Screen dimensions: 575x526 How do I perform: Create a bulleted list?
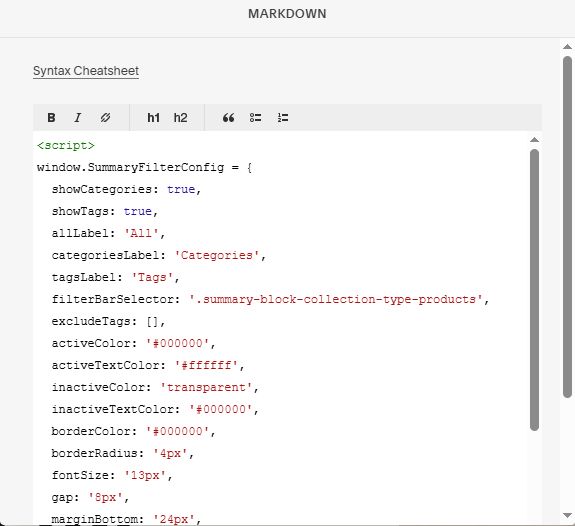tap(255, 118)
